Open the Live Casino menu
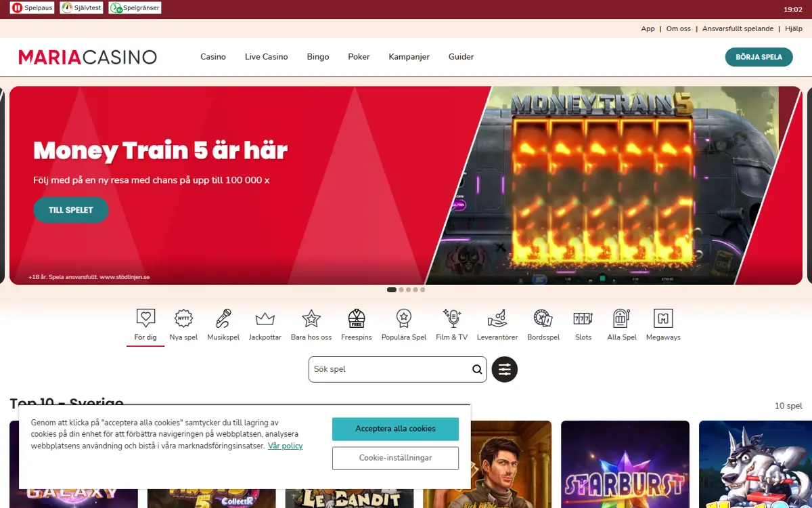 tap(267, 57)
